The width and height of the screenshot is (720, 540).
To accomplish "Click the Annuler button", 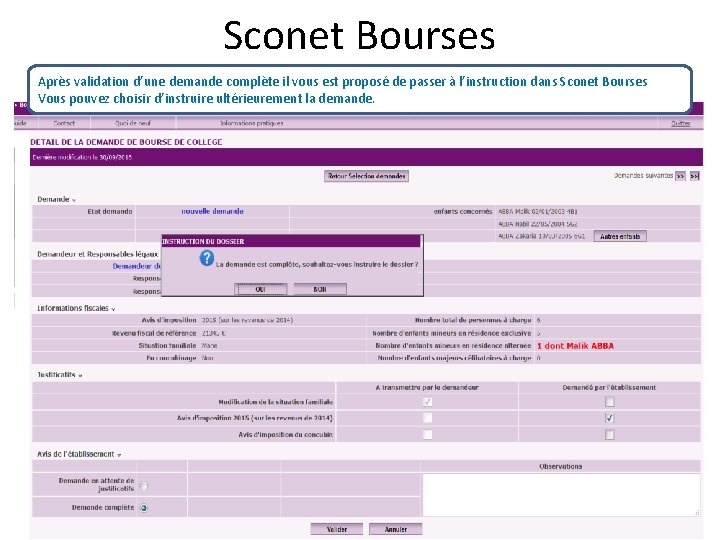I will pos(395,529).
